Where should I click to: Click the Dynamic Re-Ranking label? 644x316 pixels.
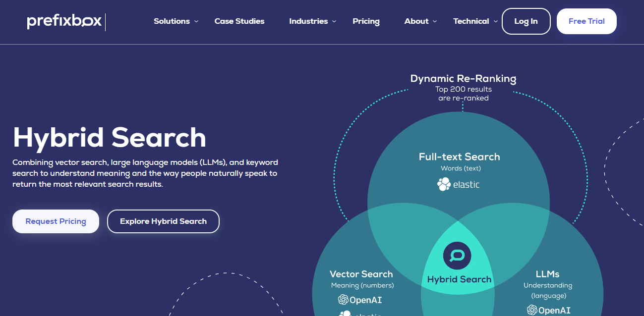(x=463, y=78)
